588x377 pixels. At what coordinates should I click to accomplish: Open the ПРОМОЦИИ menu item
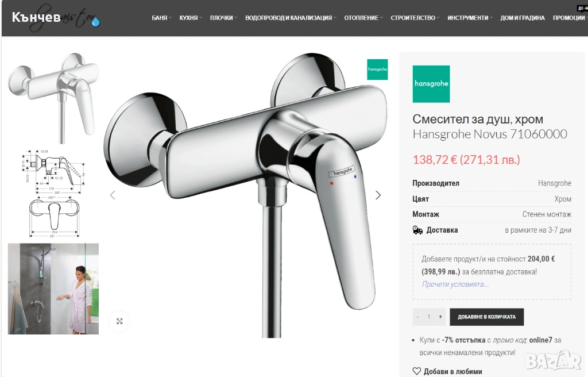tap(569, 18)
